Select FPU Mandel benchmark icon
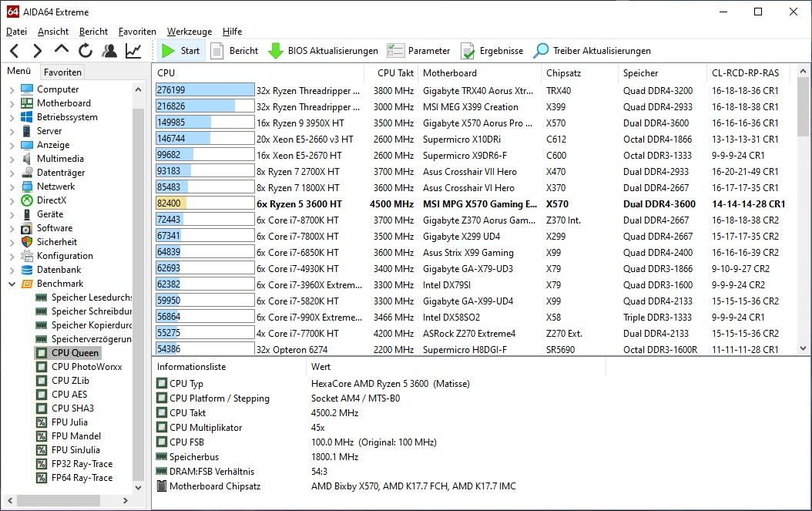Screen dimensions: 812x511 [x=42, y=436]
